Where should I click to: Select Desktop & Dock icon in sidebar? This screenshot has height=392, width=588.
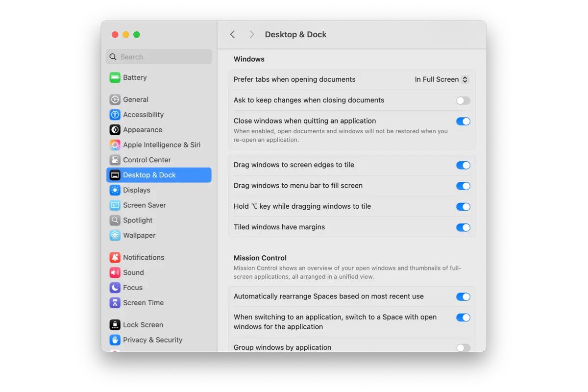point(115,175)
